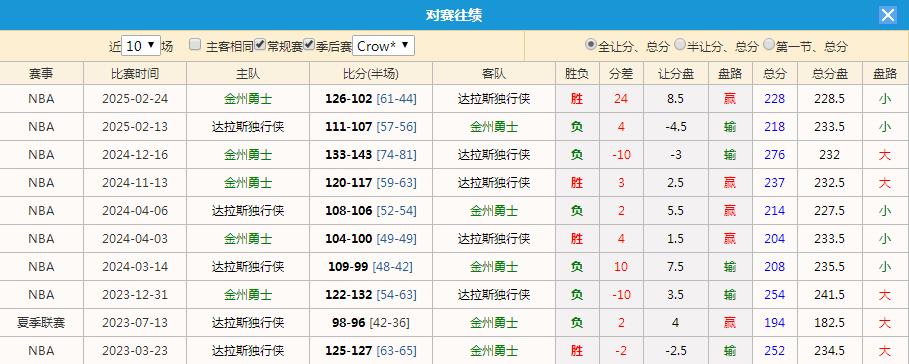909x364 pixels.
Task: Click home team 达拉斯独行侠 in 2023-07-13 row
Action: (248, 322)
